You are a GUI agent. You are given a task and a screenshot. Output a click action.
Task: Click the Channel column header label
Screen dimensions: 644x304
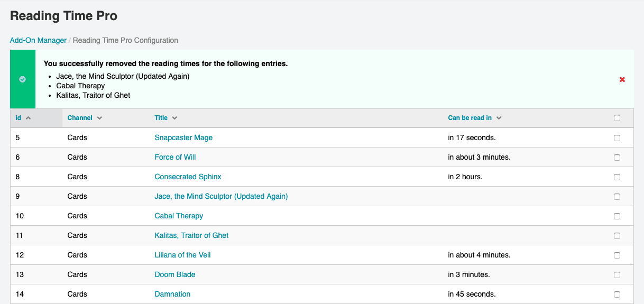[80, 118]
